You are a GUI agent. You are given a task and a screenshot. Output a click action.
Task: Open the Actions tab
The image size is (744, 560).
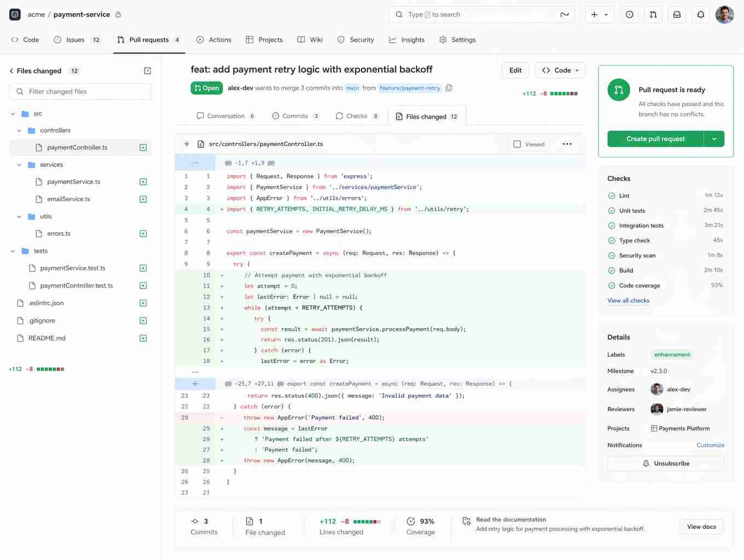coord(213,40)
